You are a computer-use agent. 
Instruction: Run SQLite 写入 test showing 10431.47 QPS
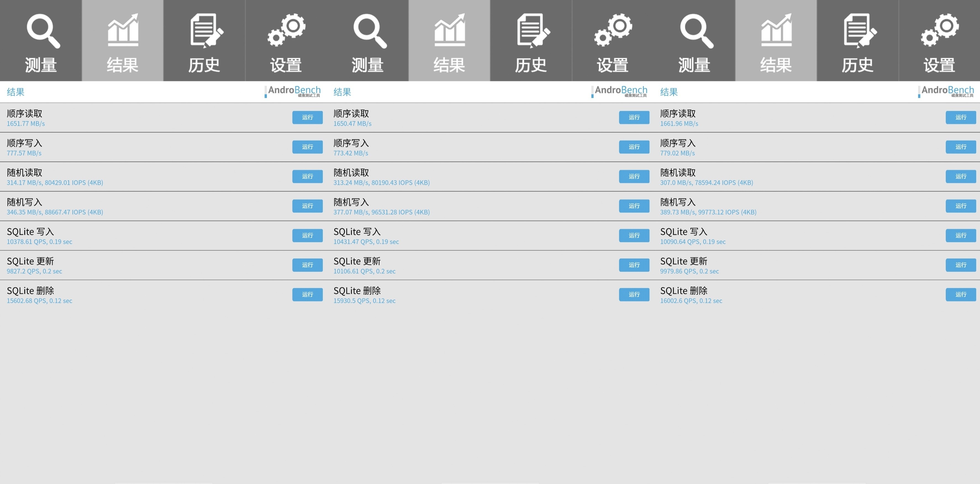click(634, 236)
